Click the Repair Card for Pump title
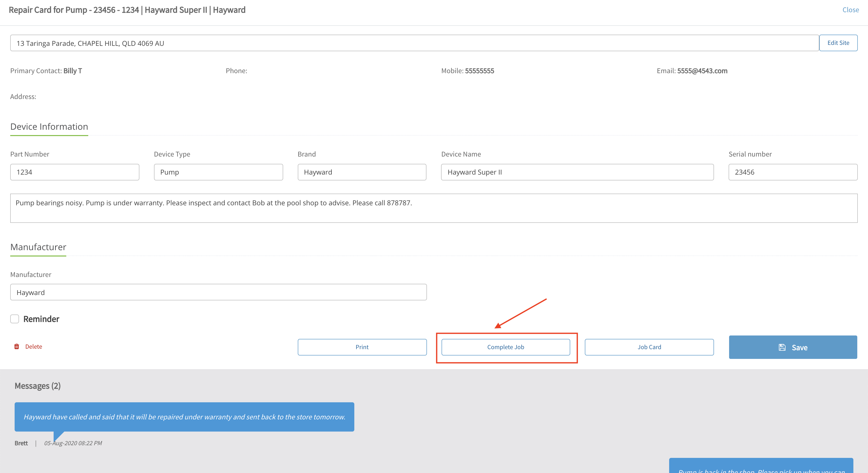Image resolution: width=868 pixels, height=473 pixels. coord(127,10)
